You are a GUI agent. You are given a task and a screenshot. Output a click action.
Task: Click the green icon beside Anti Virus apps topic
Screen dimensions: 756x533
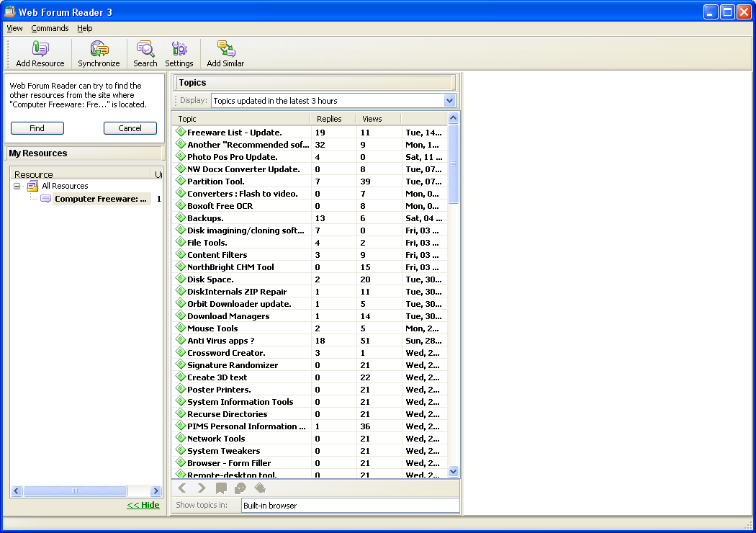(x=181, y=341)
